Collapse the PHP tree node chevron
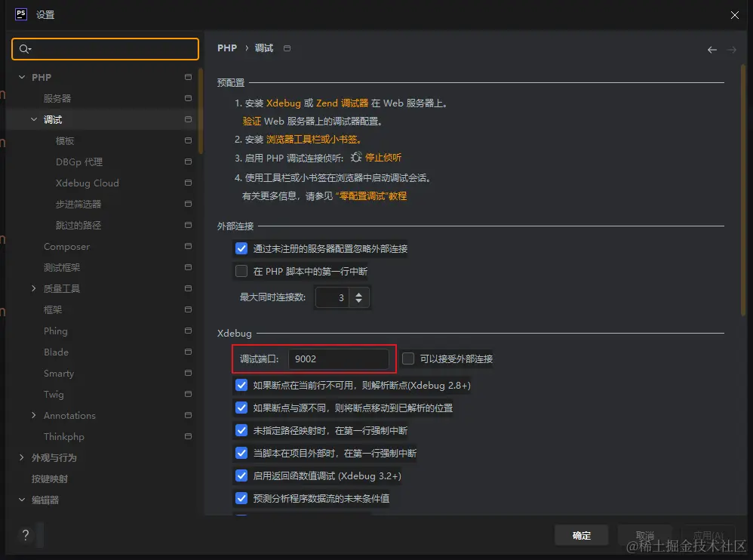The height and width of the screenshot is (560, 753). [22, 77]
